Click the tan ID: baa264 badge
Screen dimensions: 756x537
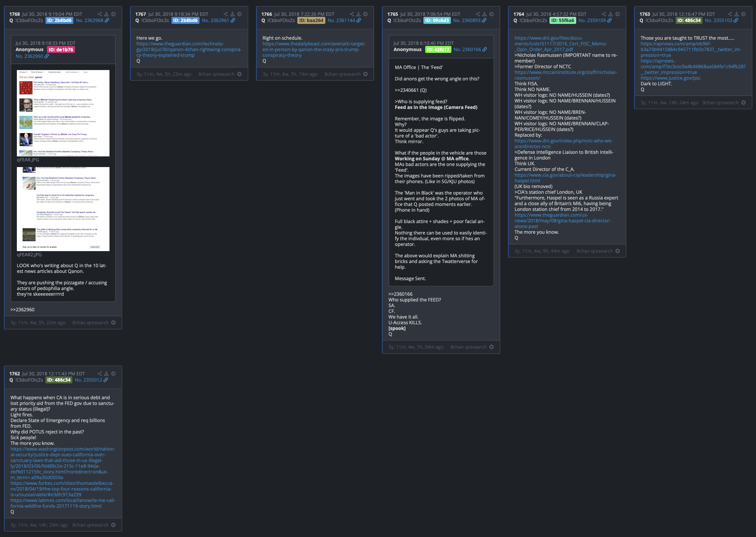tap(311, 20)
